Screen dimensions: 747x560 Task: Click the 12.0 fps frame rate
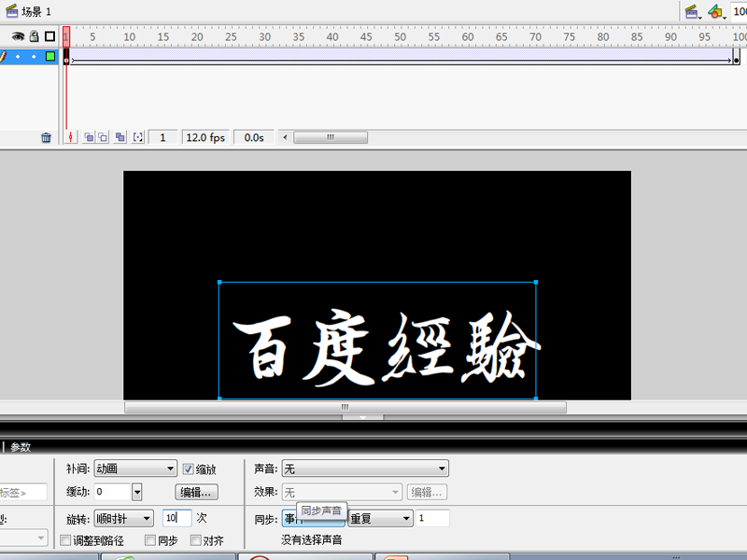(x=205, y=137)
